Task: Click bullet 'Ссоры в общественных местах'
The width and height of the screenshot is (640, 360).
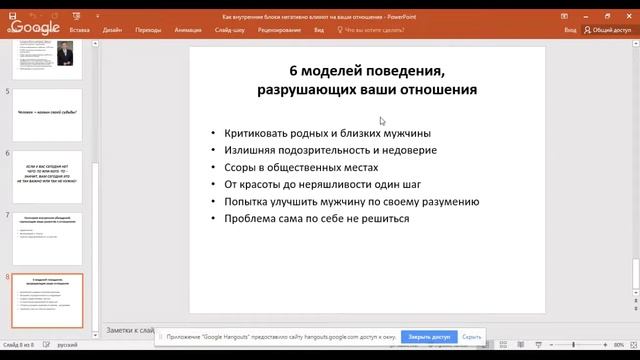Action: (301, 167)
